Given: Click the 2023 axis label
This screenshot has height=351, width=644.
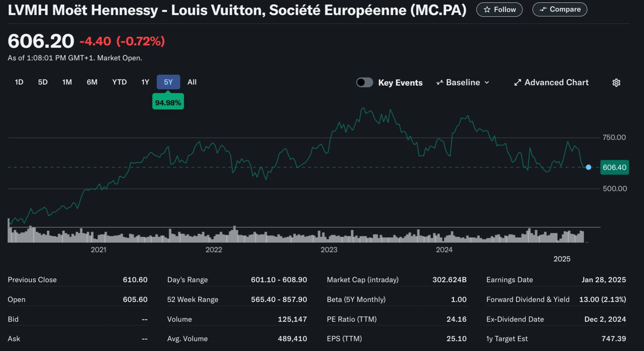Looking at the screenshot, I should pos(329,250).
